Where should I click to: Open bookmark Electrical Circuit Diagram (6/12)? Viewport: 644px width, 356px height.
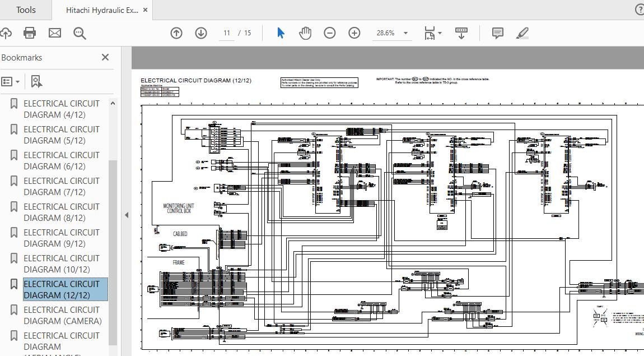[x=61, y=161]
